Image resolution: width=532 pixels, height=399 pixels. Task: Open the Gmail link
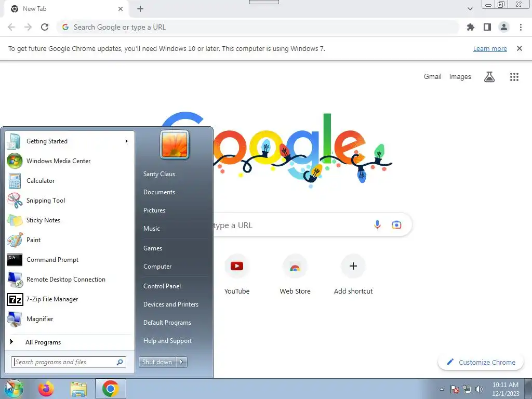432,77
